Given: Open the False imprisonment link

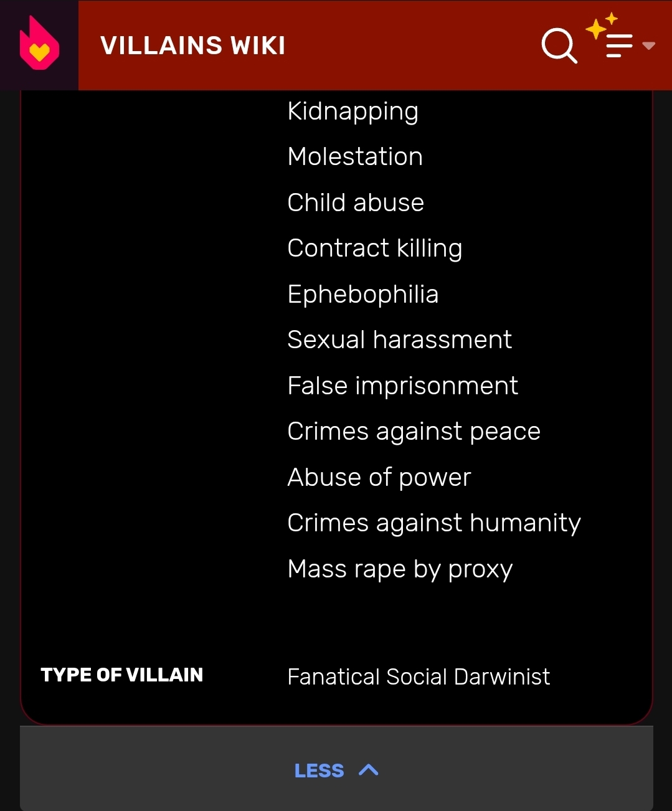Looking at the screenshot, I should pos(402,386).
